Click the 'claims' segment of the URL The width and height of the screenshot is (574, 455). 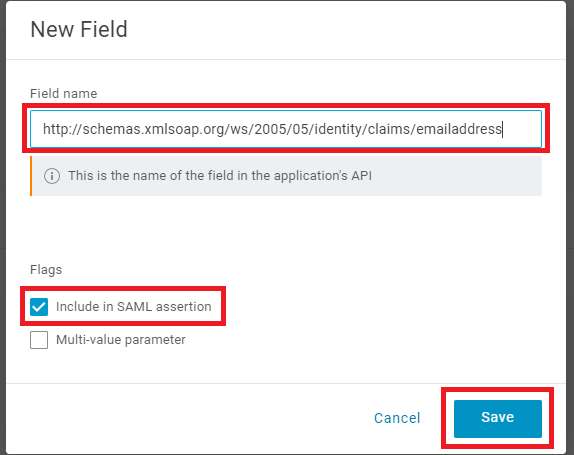tap(390, 129)
